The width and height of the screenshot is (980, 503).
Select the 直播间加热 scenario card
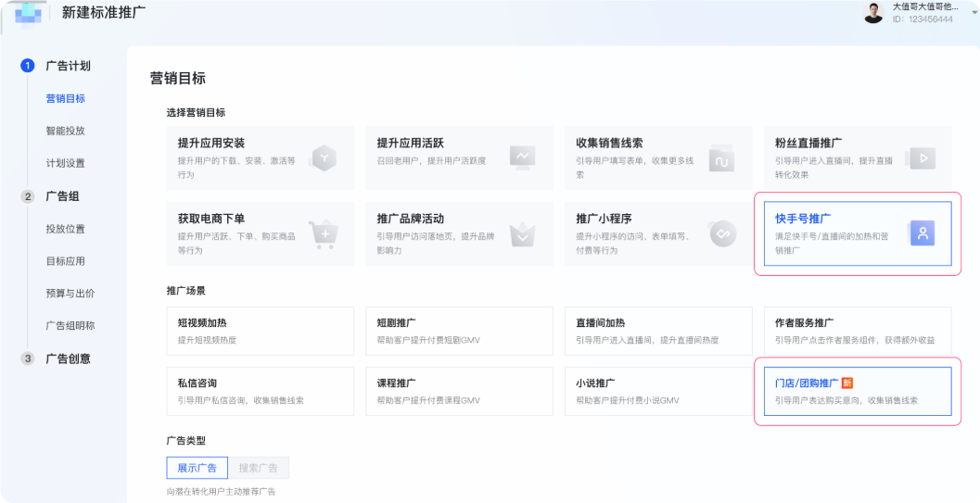click(658, 331)
